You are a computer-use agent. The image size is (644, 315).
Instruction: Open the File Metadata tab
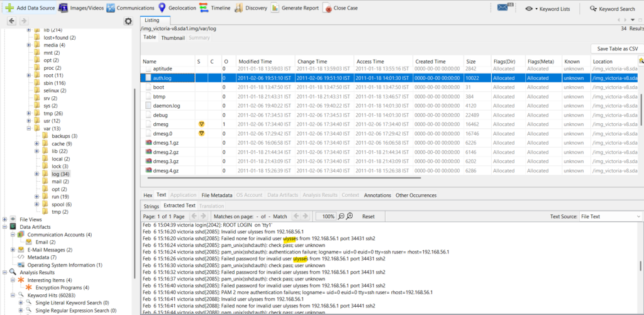pyautogui.click(x=216, y=195)
